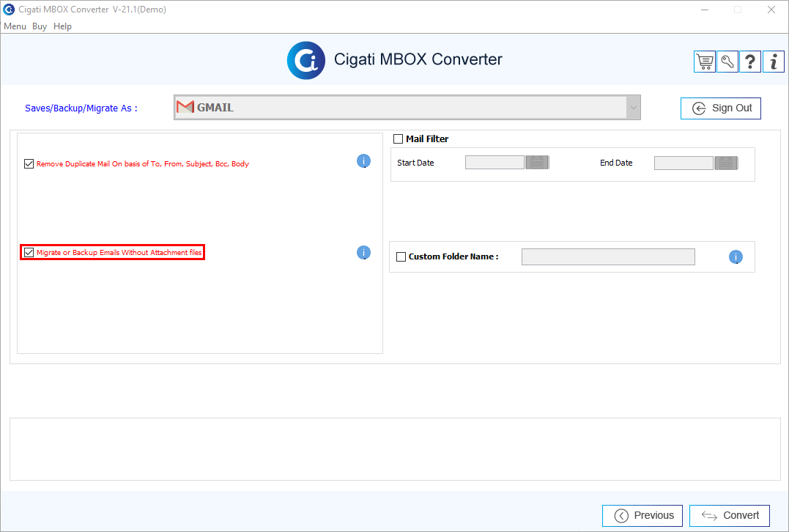Open help via question mark icon

749,62
